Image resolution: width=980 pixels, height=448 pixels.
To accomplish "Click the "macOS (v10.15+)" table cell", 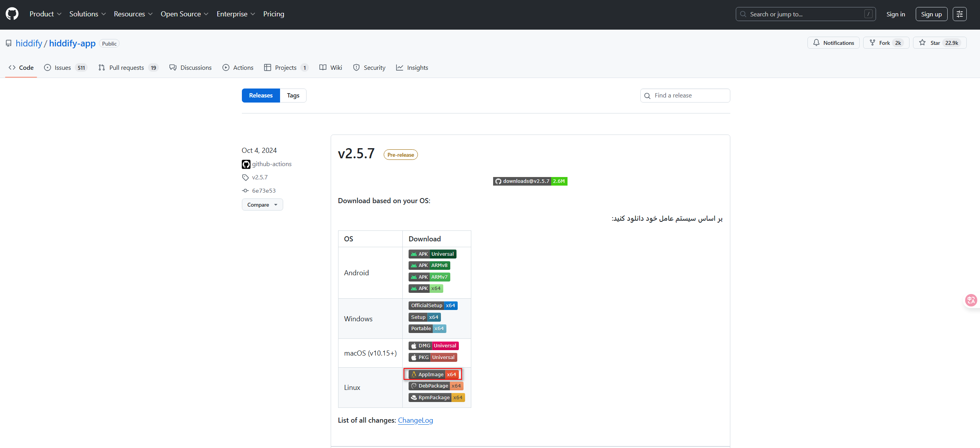I will tap(370, 353).
